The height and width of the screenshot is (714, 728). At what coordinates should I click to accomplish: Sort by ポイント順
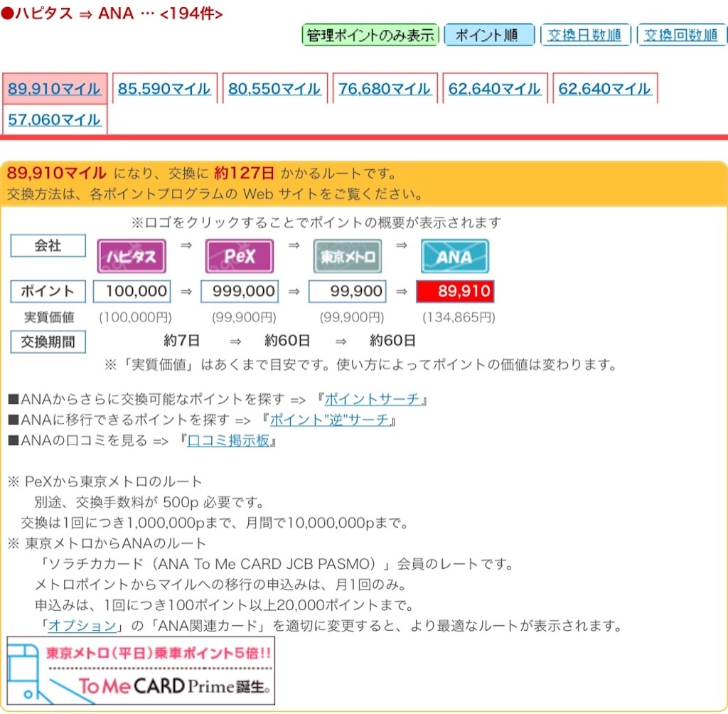pos(489,35)
